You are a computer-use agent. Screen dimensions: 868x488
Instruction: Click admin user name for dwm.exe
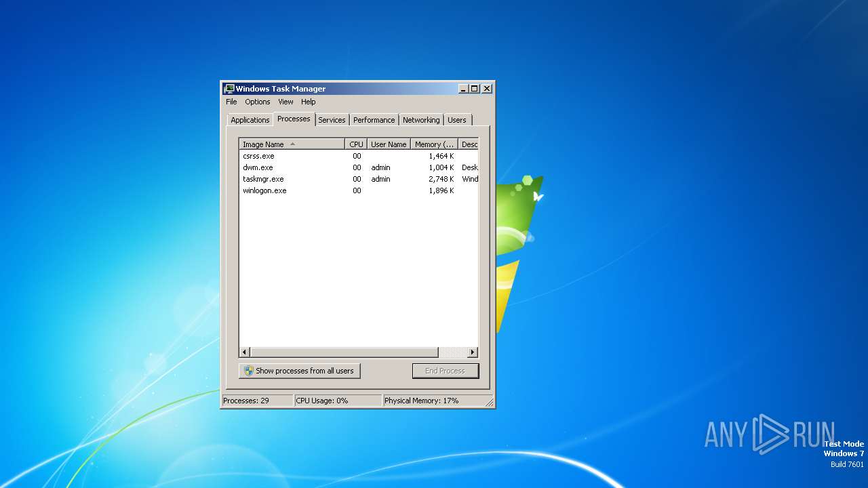(380, 167)
